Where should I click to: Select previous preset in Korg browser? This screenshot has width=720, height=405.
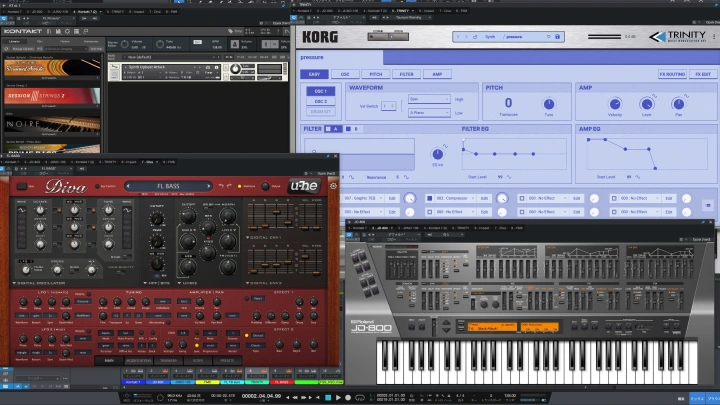458,37
